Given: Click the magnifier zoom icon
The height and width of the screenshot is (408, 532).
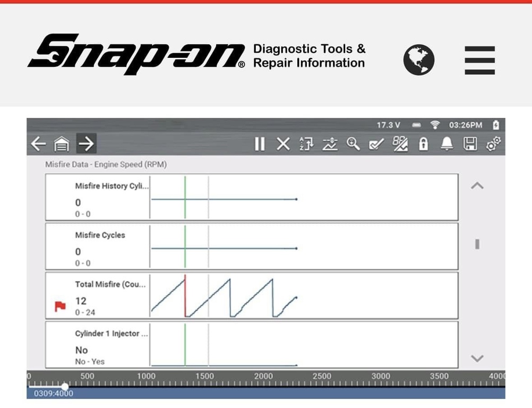Looking at the screenshot, I should [353, 144].
